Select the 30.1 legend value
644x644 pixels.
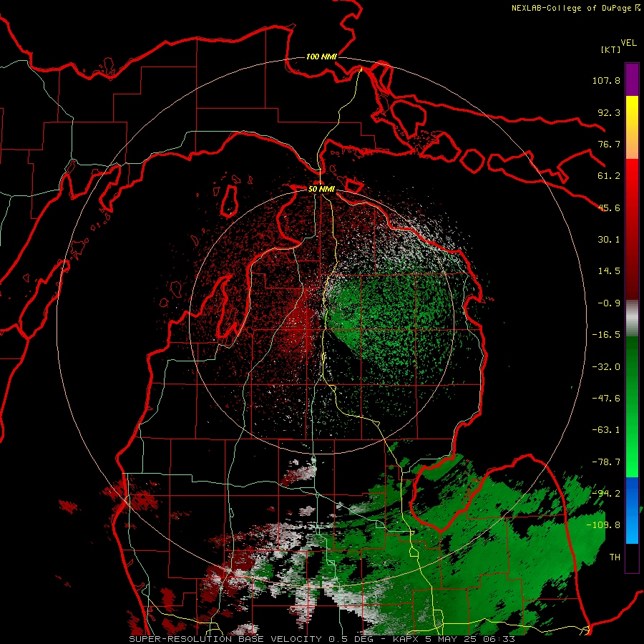pyautogui.click(x=609, y=240)
